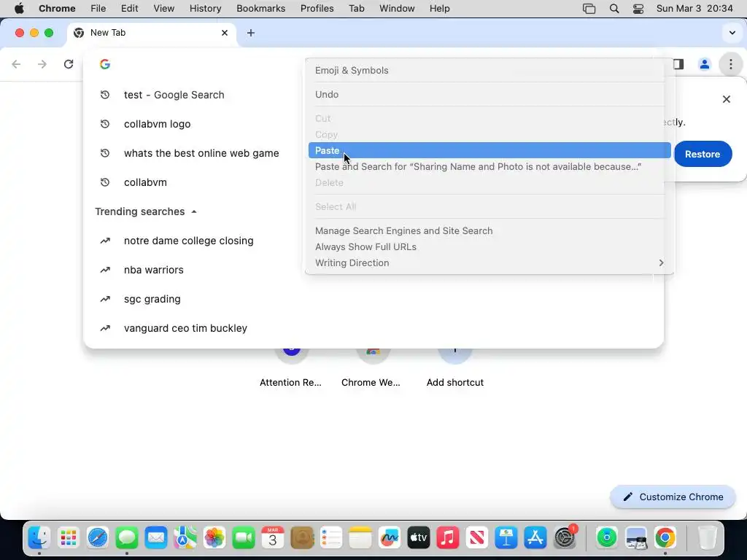Open Calendar from the dock
The image size is (747, 560).
pos(273,537)
